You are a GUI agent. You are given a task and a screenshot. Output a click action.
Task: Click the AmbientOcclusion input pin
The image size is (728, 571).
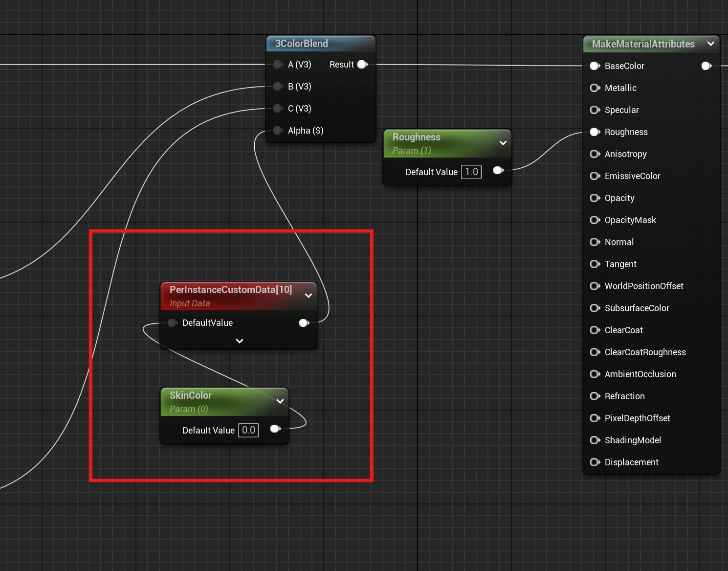(x=595, y=374)
